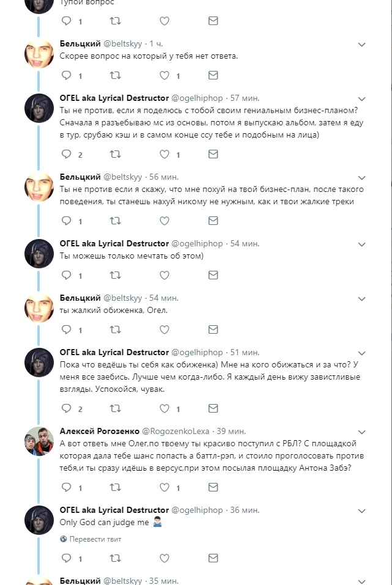Open the more-options chevron on Бельцкий's 1 ч. tweet
Image resolution: width=392 pixels, height=585 pixels.
click(x=361, y=45)
